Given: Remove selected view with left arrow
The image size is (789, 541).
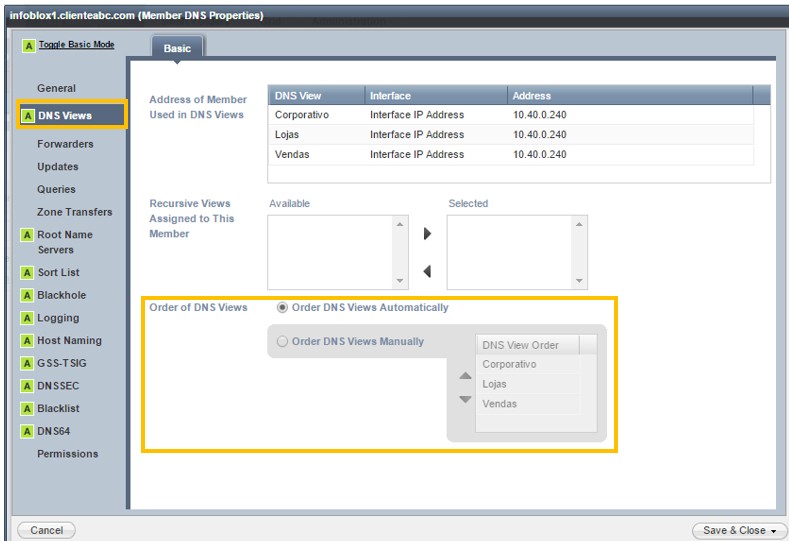Looking at the screenshot, I should [427, 271].
